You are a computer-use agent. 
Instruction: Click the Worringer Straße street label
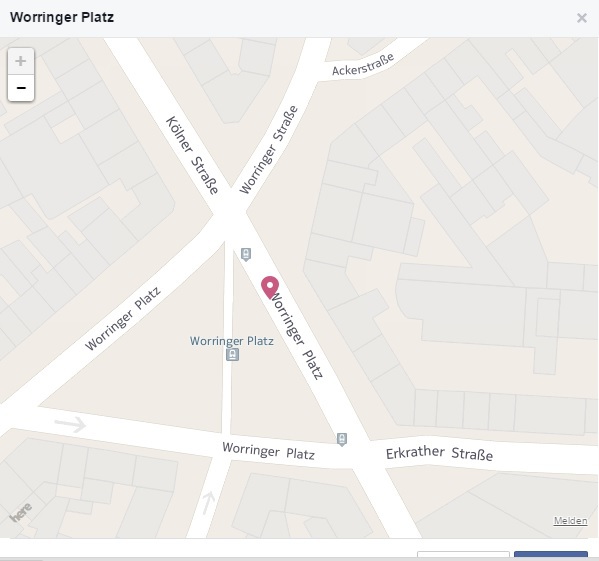click(x=268, y=149)
